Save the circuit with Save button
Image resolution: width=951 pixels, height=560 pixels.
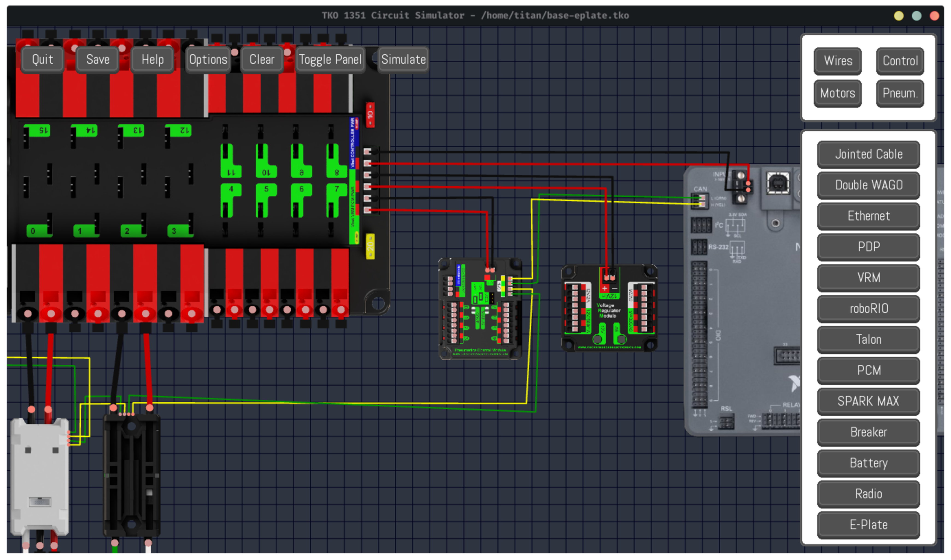98,60
